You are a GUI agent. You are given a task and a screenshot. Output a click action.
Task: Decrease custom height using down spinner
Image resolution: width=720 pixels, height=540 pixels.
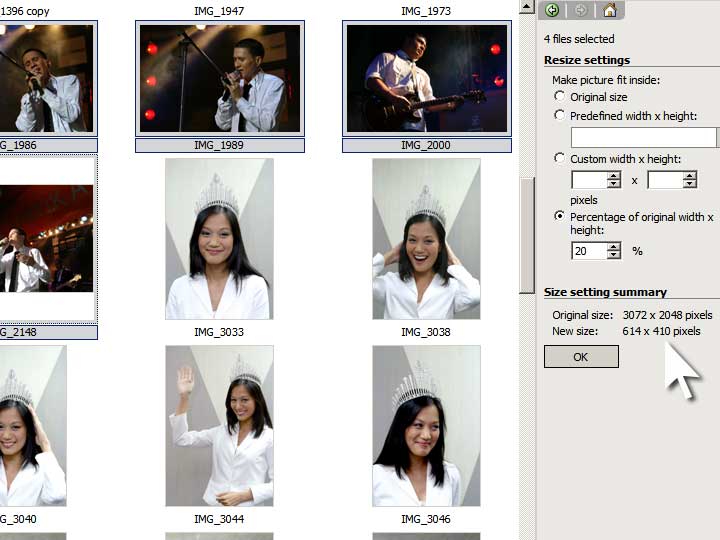[x=690, y=185]
